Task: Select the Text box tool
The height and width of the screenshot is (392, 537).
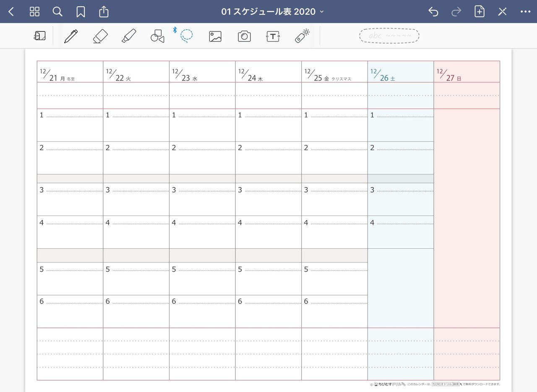Action: (273, 36)
